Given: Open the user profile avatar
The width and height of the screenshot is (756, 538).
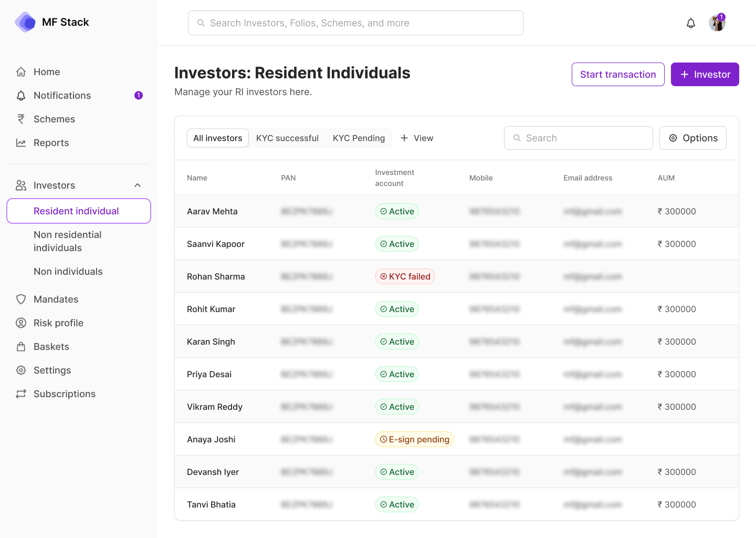Looking at the screenshot, I should click(x=717, y=23).
